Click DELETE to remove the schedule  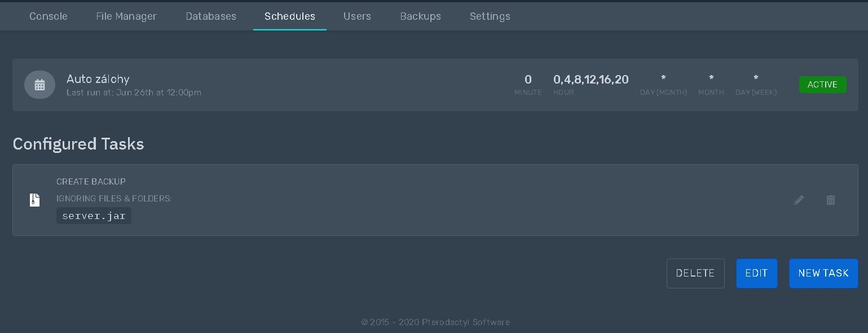click(695, 273)
